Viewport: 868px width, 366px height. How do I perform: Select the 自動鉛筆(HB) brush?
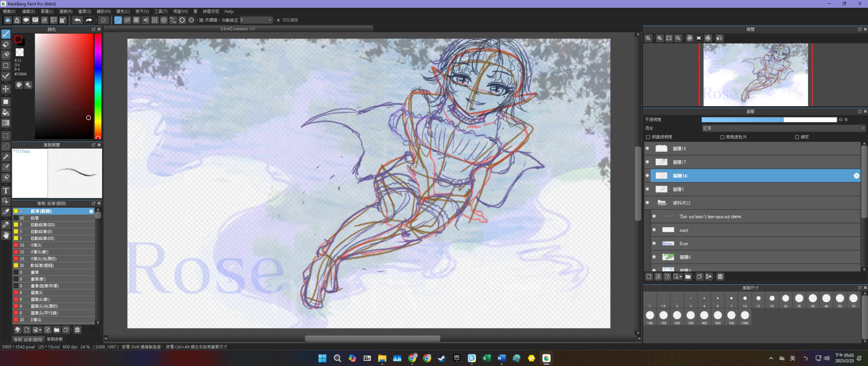pos(54,225)
